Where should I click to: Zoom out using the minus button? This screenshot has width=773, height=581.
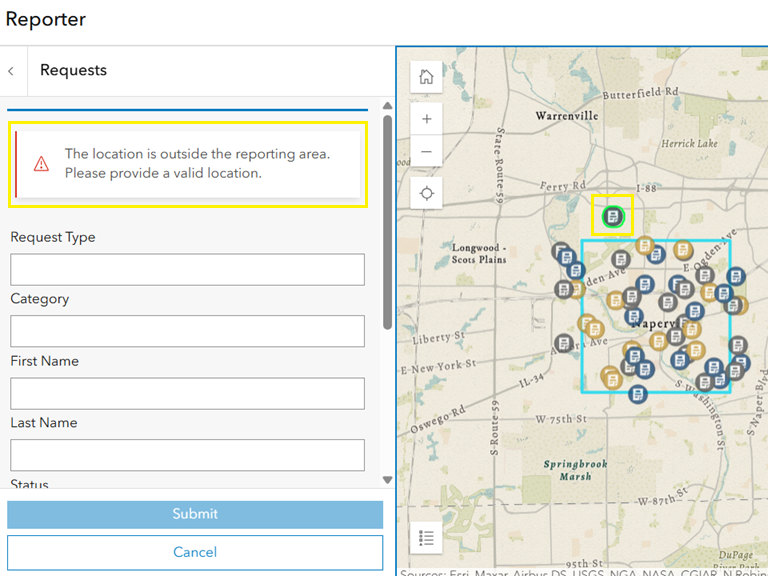click(426, 151)
